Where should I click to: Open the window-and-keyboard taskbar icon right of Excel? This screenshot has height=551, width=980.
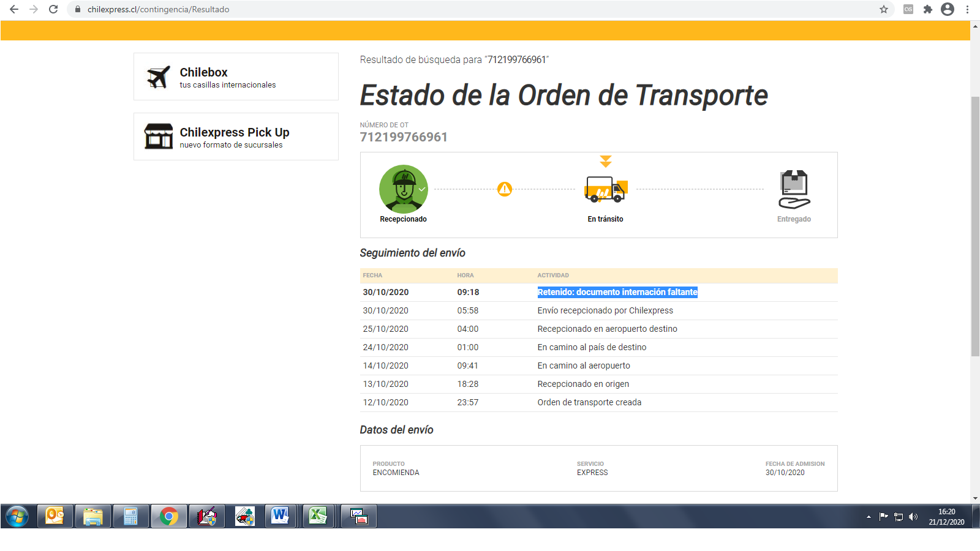coord(358,516)
